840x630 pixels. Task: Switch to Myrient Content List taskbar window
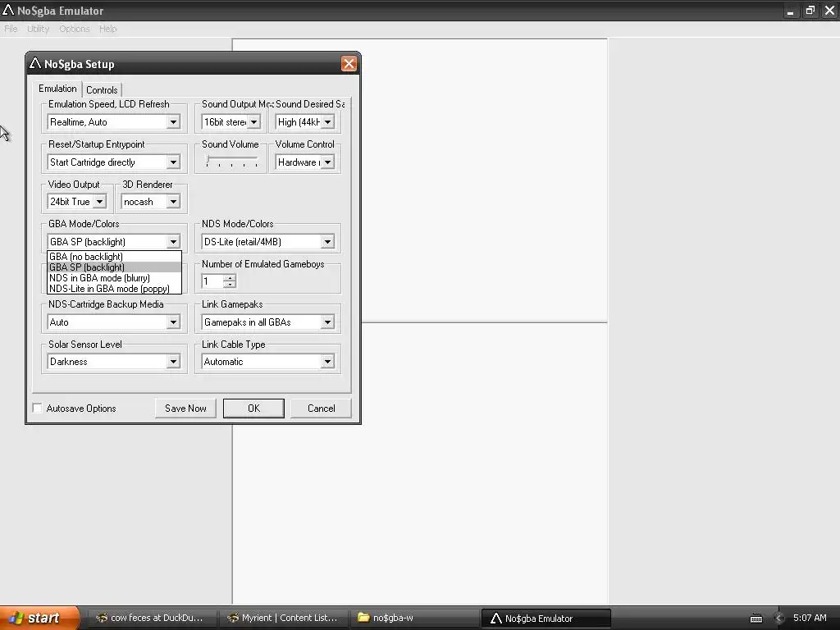tap(284, 619)
